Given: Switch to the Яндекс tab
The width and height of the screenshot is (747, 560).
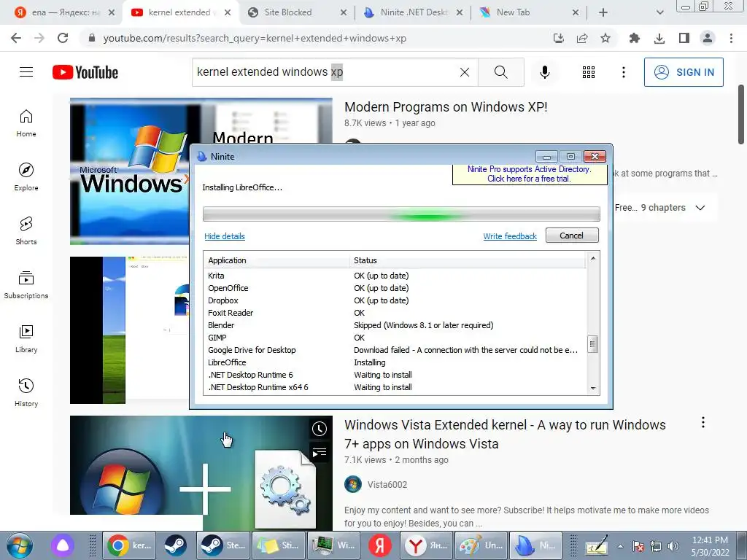Looking at the screenshot, I should point(64,12).
